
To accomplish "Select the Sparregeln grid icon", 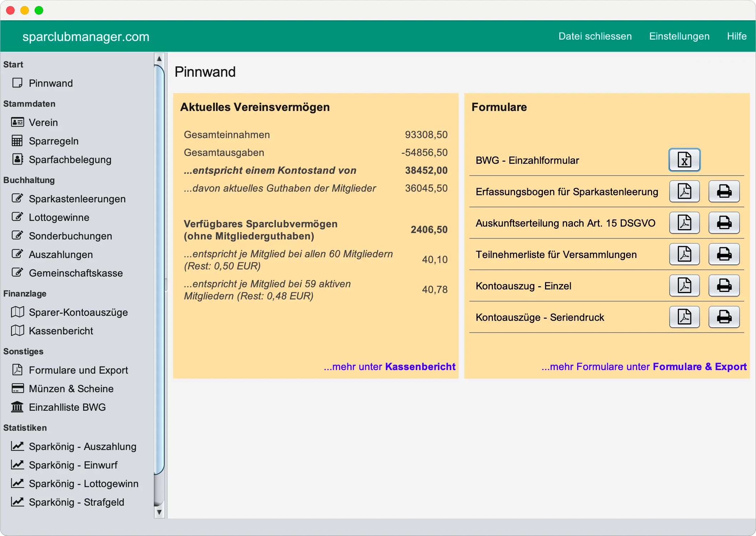I will pyautogui.click(x=17, y=141).
